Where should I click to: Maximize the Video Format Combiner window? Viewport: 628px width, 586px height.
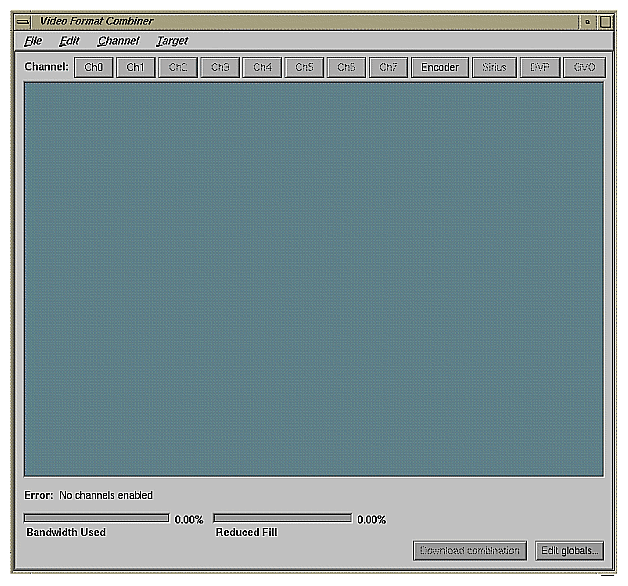pos(605,22)
